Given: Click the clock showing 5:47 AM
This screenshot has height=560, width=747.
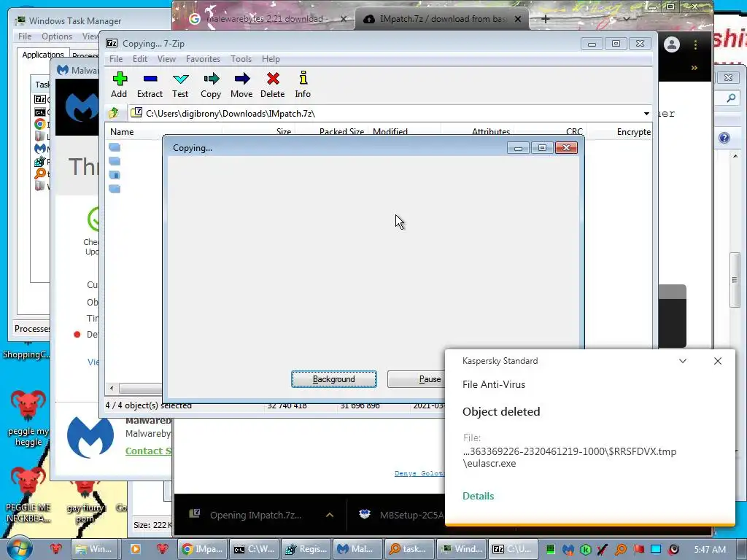Looking at the screenshot, I should (710, 550).
